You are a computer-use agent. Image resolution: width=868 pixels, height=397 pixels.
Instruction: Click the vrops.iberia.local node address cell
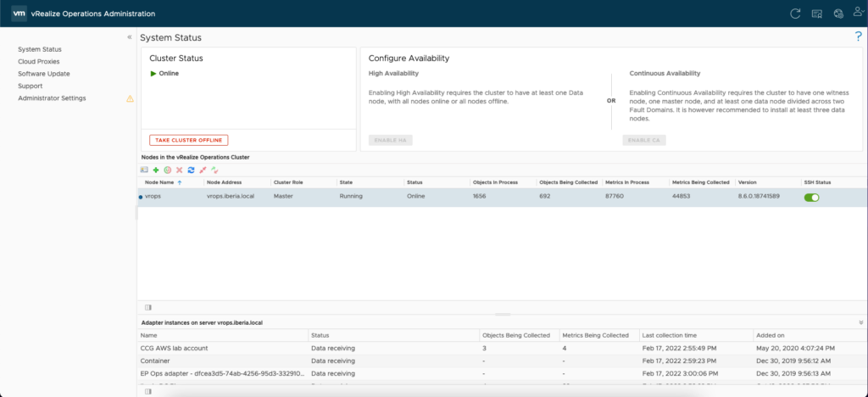click(231, 197)
